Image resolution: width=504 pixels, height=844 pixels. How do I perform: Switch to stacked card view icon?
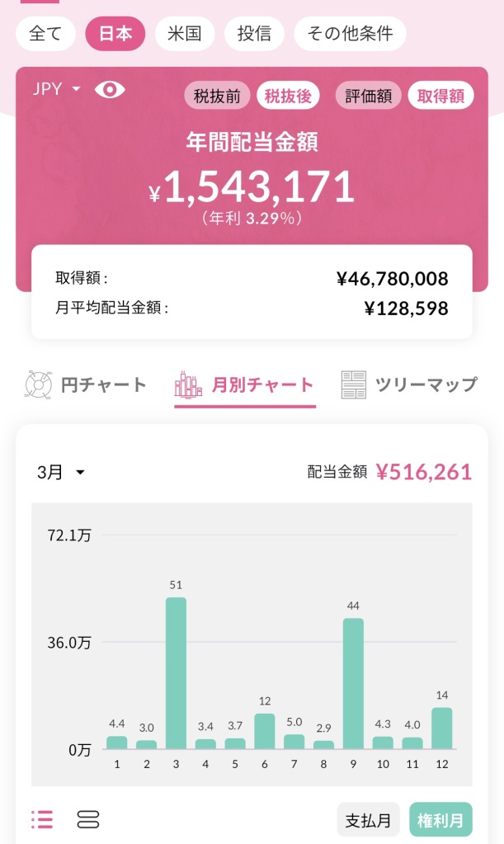[87, 819]
